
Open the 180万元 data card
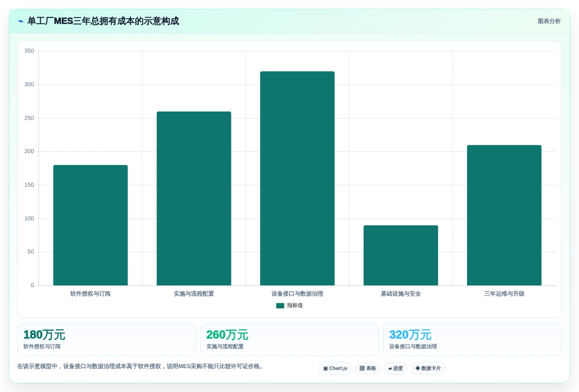(107, 339)
